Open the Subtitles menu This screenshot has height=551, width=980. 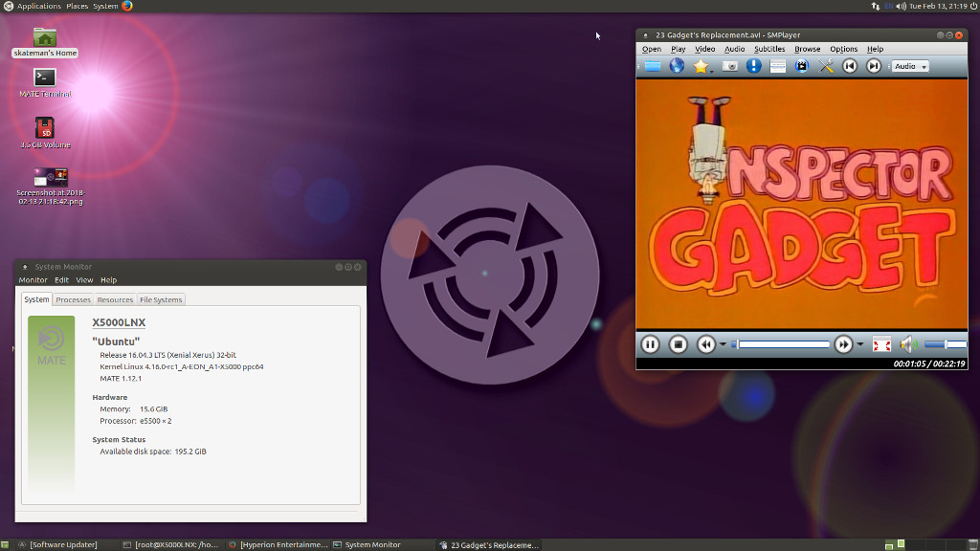769,49
